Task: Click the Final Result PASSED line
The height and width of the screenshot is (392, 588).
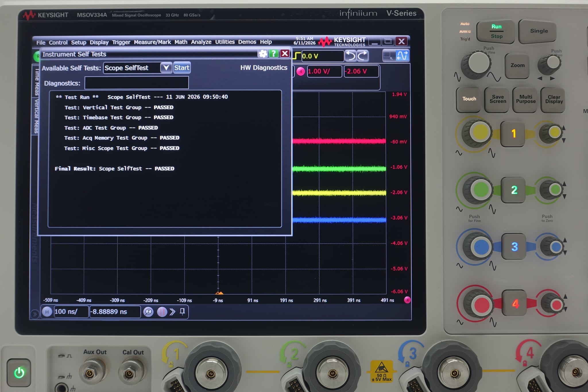Action: (x=115, y=169)
